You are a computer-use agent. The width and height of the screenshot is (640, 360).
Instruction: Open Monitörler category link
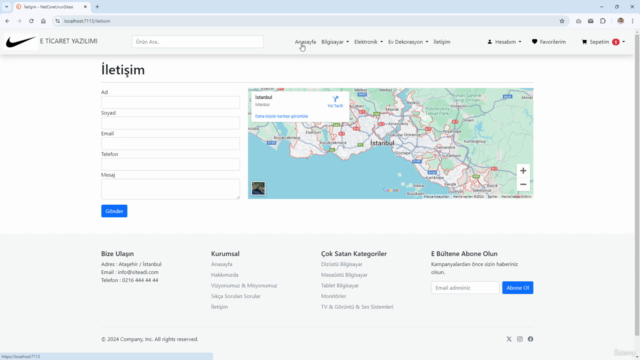click(333, 296)
